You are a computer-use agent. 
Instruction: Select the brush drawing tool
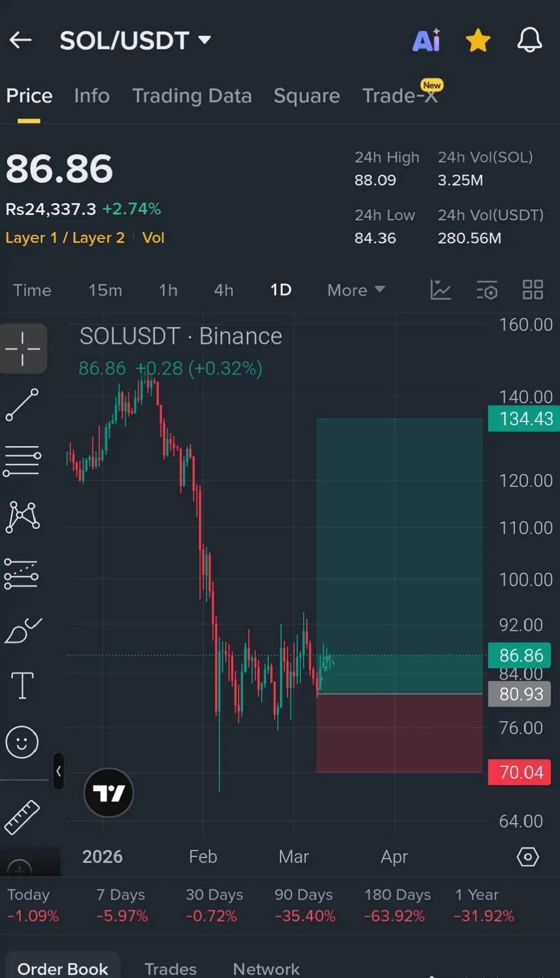click(x=23, y=631)
